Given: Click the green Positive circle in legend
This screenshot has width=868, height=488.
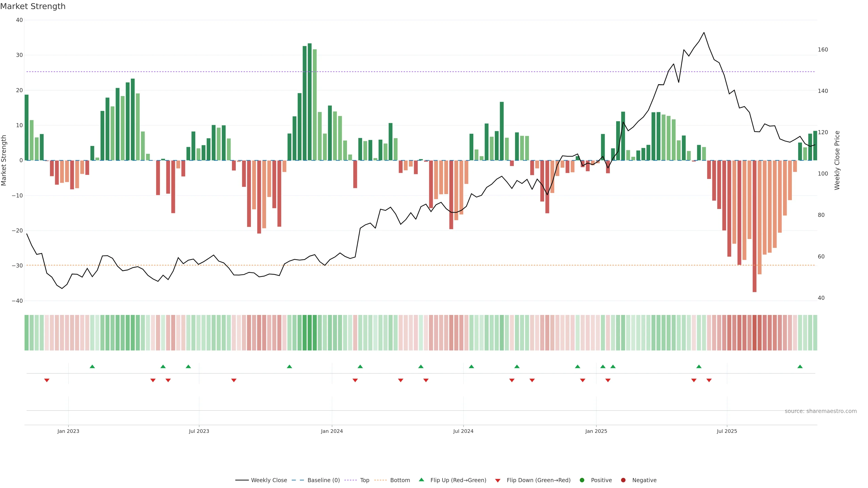Looking at the screenshot, I should tap(582, 480).
